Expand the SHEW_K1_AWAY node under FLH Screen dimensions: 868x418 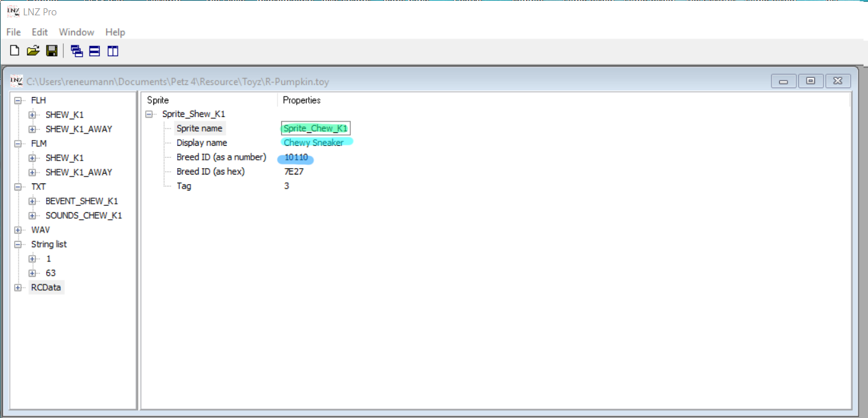tap(32, 129)
